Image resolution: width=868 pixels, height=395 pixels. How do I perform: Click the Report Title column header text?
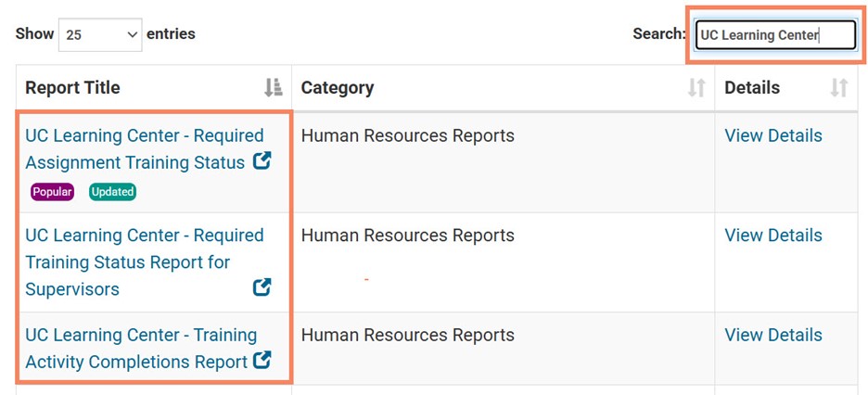(x=72, y=87)
